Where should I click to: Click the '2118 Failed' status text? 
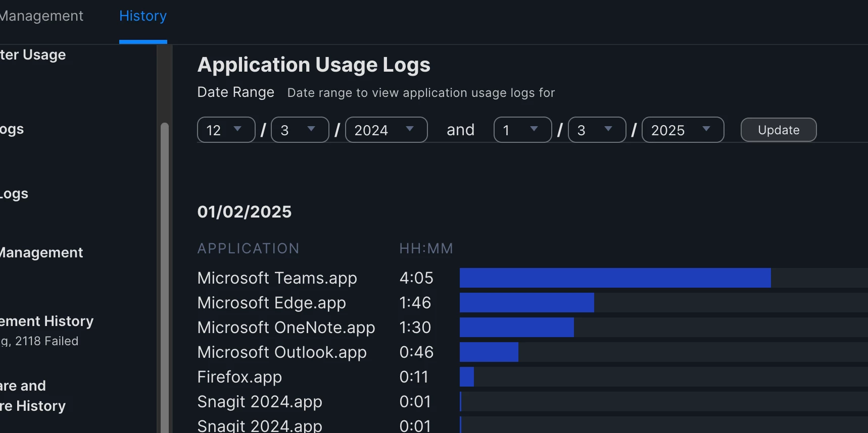[x=47, y=341]
